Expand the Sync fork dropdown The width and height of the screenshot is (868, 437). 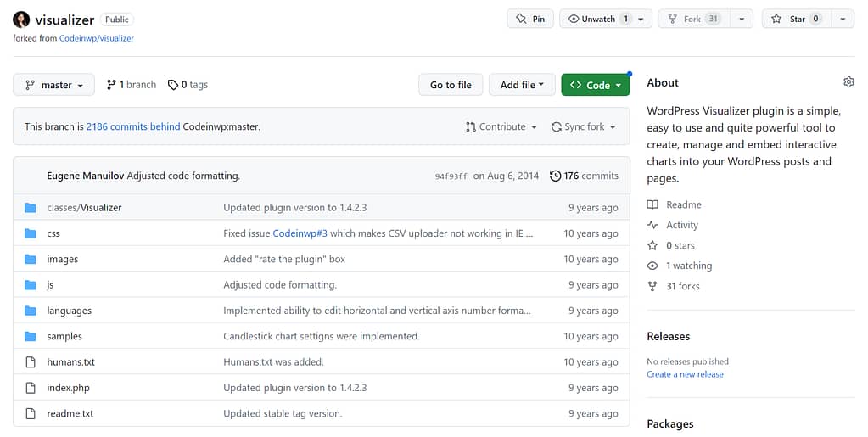(x=584, y=126)
